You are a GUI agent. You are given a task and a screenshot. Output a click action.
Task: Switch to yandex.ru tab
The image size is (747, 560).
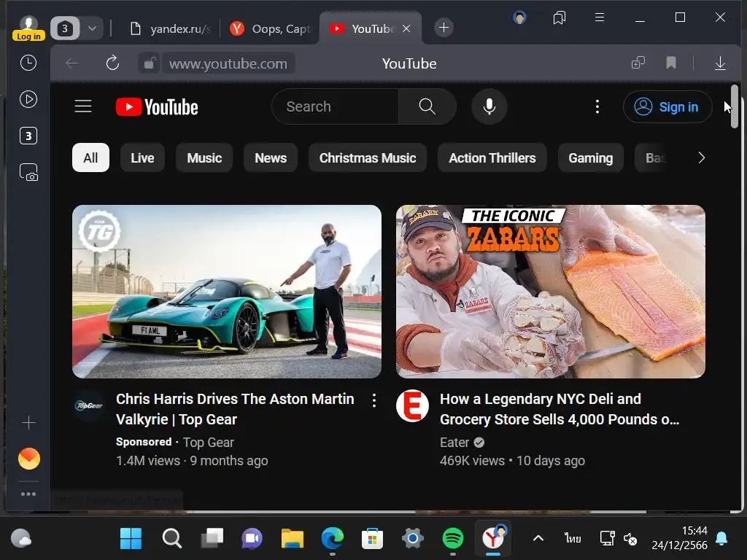[x=171, y=28]
